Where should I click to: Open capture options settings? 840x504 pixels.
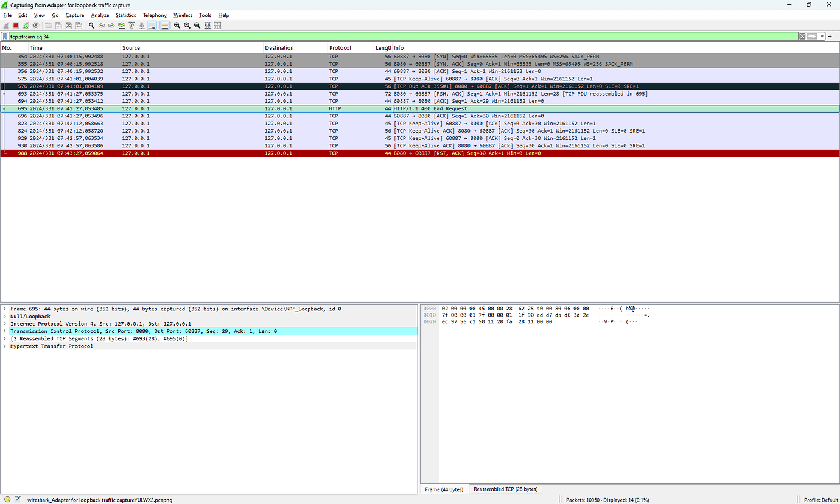coord(36,25)
